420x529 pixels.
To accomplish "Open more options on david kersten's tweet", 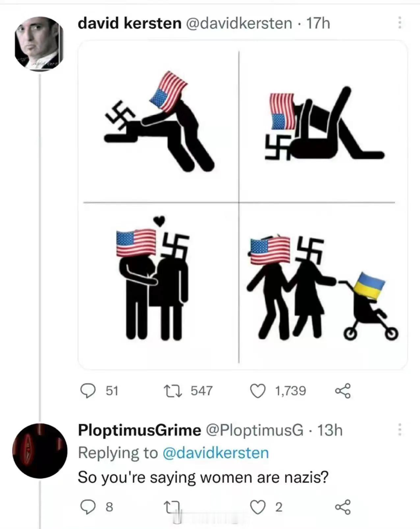I will 400,22.
